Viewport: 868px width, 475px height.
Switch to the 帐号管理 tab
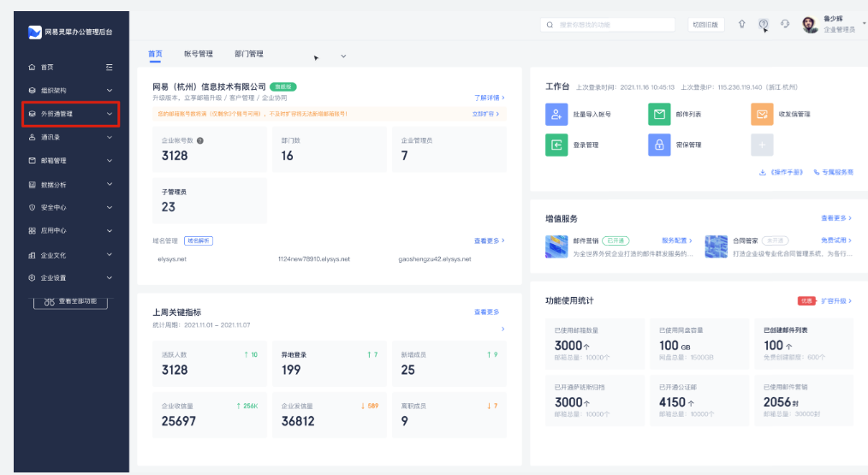click(199, 54)
